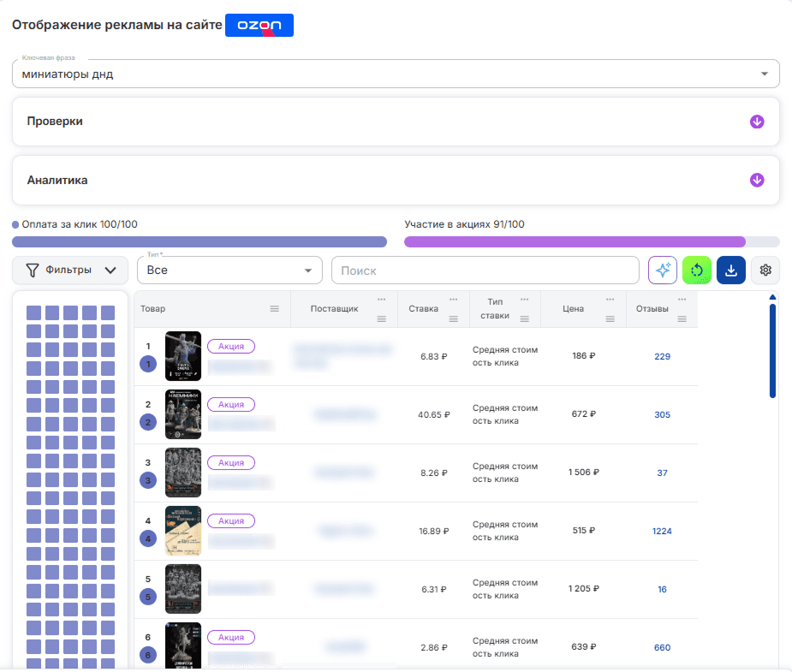Click the Участие в акциях progress bar
The height and width of the screenshot is (672, 792).
click(x=592, y=242)
